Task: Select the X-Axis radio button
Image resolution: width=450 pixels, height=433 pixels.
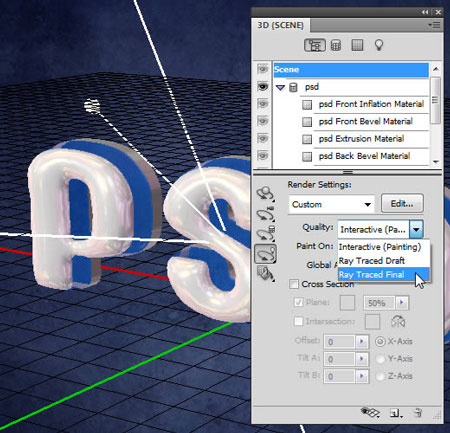Action: click(380, 342)
